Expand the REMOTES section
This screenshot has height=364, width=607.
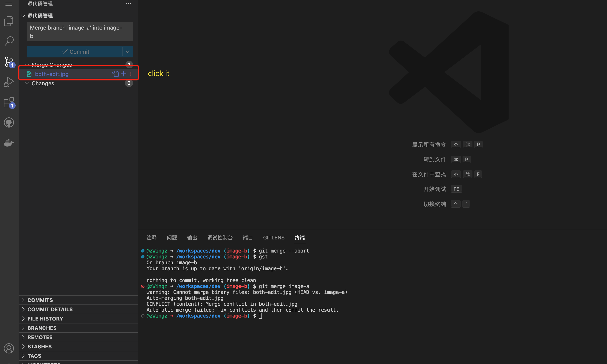[x=79, y=337]
